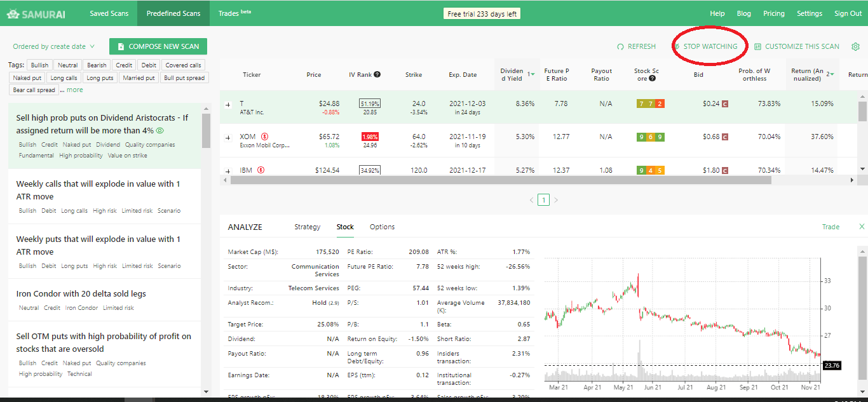Click the Free trial 233 days left badge
The height and width of the screenshot is (402, 868).
[x=482, y=14]
